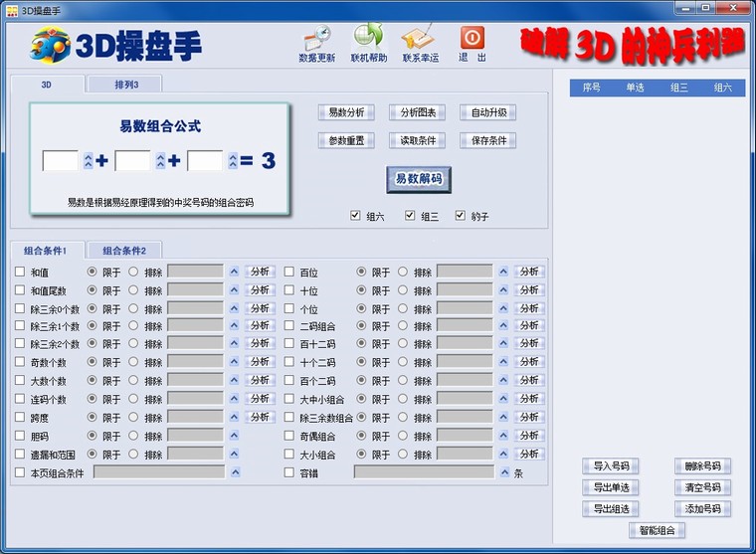Open the 容错 dropdown arrow
The height and width of the screenshot is (554, 756).
pos(504,472)
